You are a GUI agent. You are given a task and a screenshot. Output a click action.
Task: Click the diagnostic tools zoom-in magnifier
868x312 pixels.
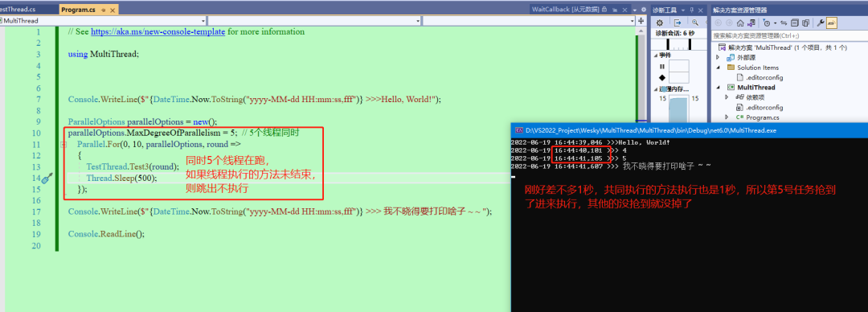click(694, 23)
